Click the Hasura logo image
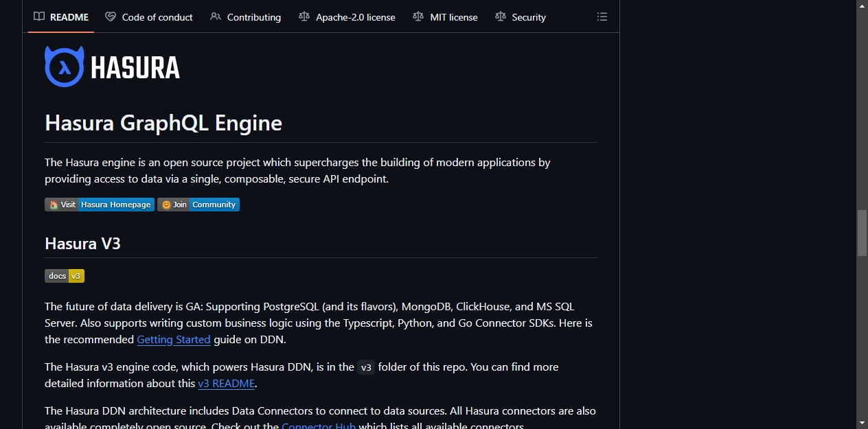This screenshot has height=429, width=868. pos(113,67)
